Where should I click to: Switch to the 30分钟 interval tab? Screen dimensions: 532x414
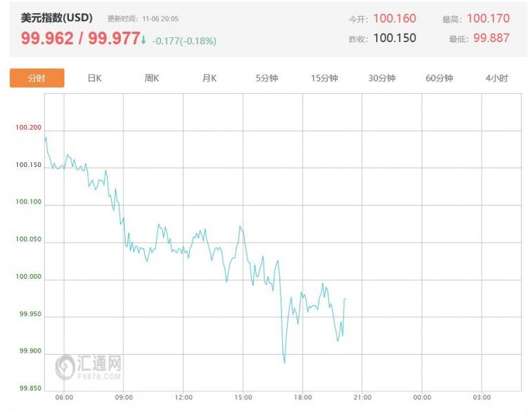(382, 78)
